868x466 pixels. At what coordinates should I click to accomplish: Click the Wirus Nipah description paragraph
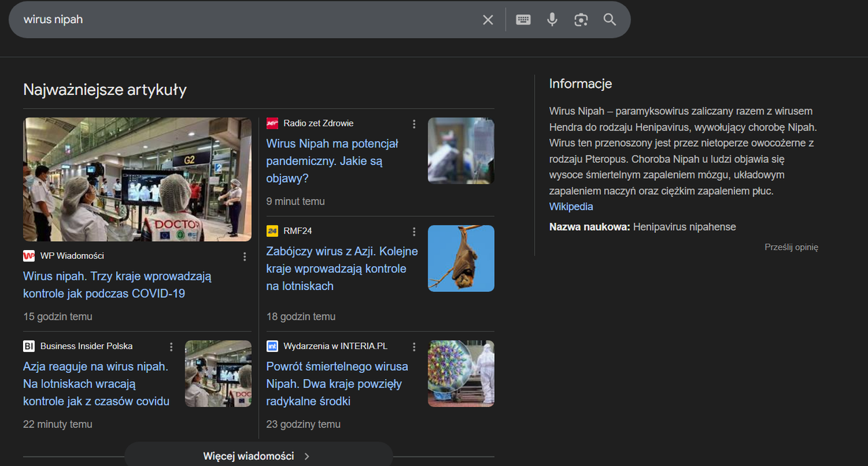coord(683,151)
